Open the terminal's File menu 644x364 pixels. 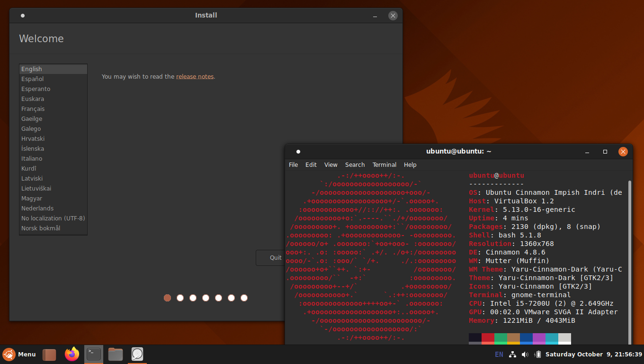[x=293, y=165]
